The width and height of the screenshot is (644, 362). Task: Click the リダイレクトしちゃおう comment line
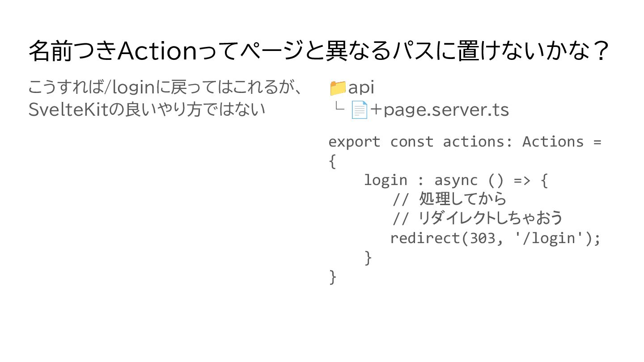point(477,219)
